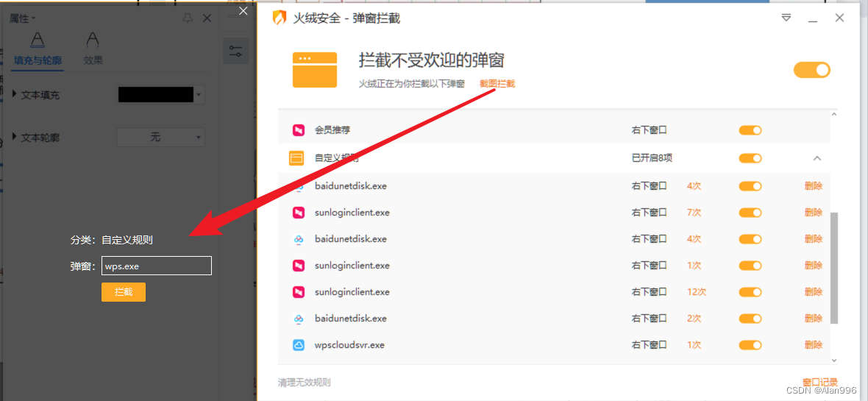Click the 截图拦截 link
This screenshot has height=401, width=868.
point(497,84)
